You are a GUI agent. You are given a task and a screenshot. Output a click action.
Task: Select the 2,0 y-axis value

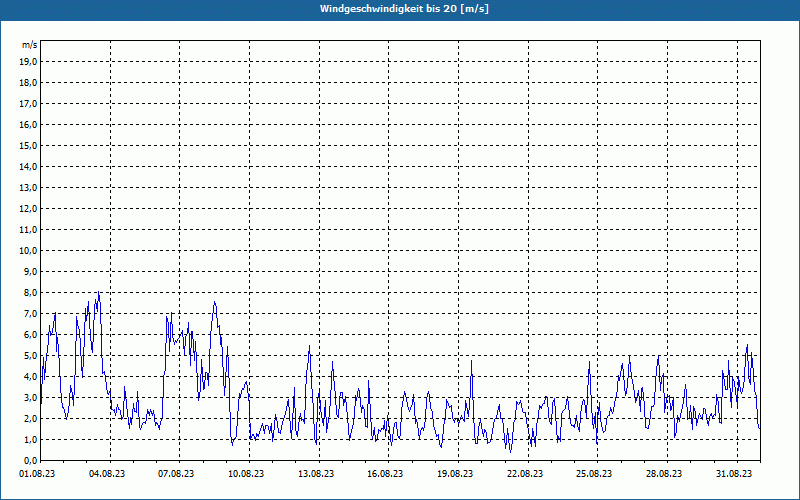pos(30,418)
